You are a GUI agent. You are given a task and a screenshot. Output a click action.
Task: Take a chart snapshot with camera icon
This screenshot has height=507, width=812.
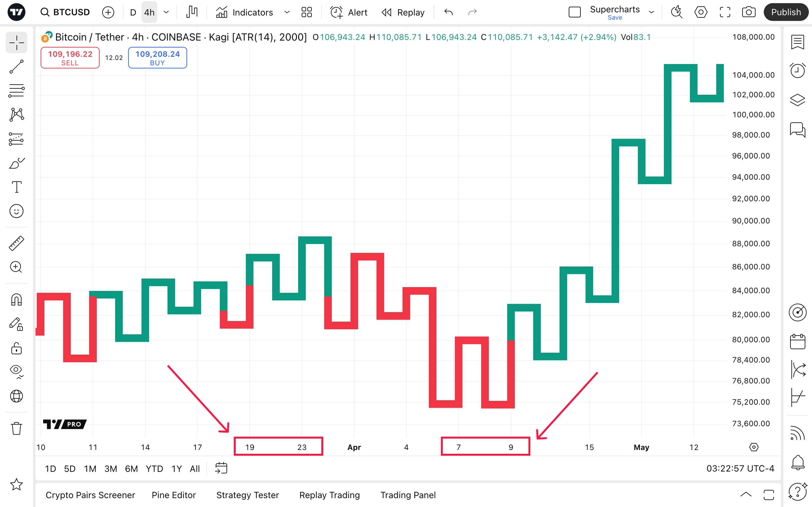click(749, 12)
